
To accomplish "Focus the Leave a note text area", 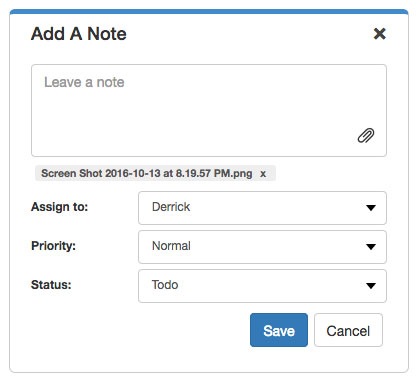I will click(209, 110).
